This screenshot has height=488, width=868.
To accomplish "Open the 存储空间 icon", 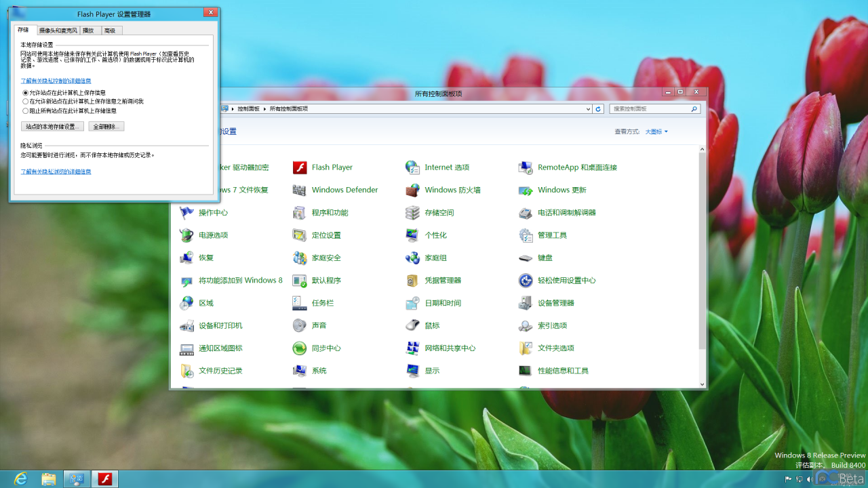I will (412, 213).
